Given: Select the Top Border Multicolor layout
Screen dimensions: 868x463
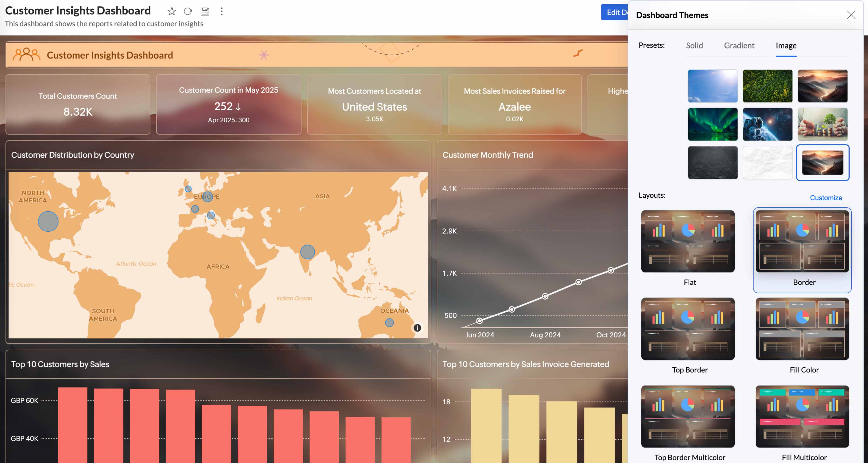Looking at the screenshot, I should tap(687, 416).
